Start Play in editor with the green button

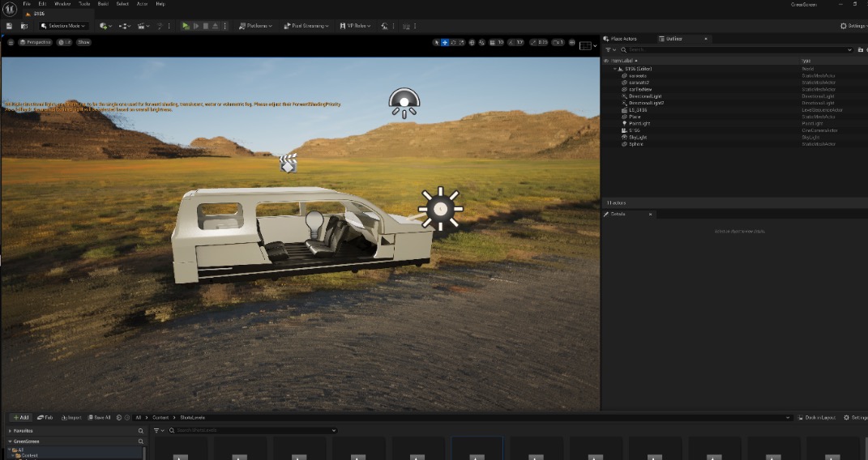(186, 26)
